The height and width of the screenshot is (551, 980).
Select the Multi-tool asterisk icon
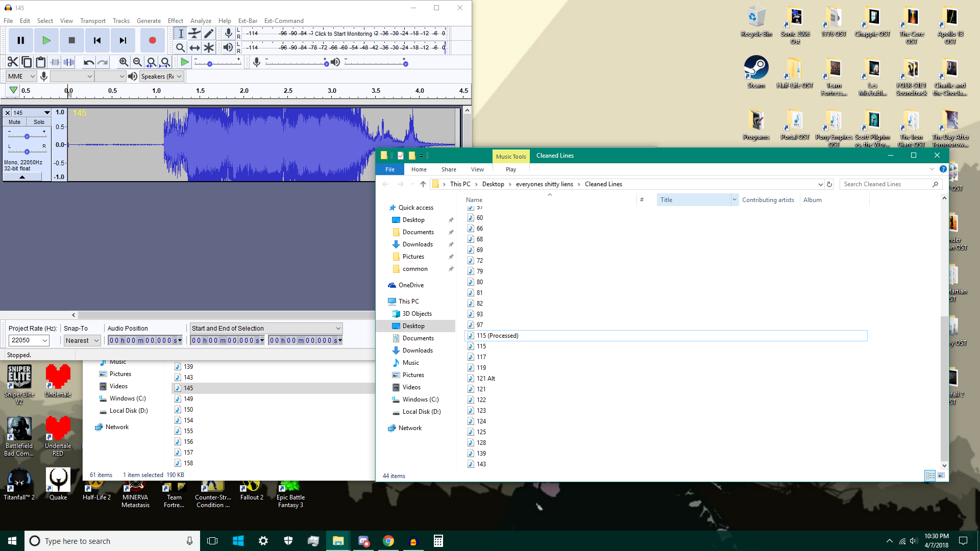click(x=209, y=47)
